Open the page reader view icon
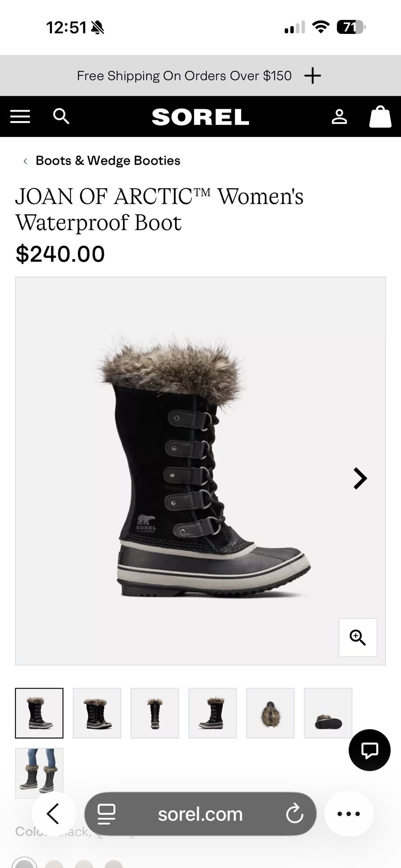The image size is (401, 868). [107, 814]
